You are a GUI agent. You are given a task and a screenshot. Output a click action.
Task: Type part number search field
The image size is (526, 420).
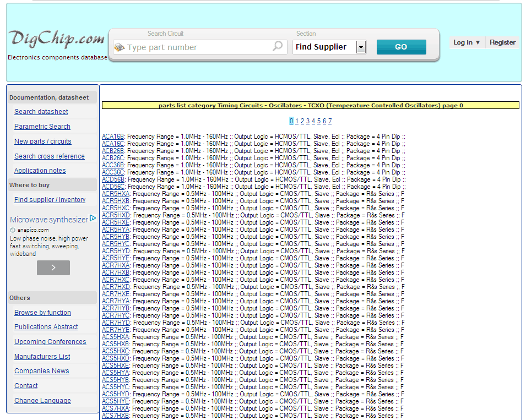[198, 47]
